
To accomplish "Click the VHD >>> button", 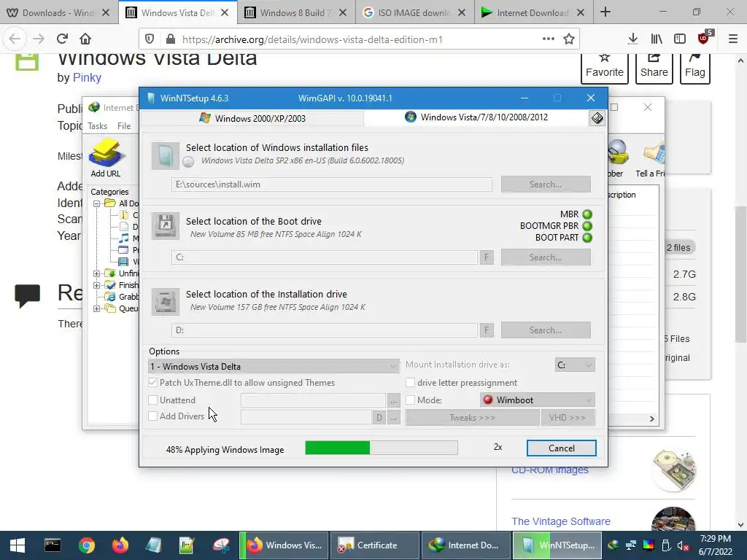I will (x=568, y=418).
